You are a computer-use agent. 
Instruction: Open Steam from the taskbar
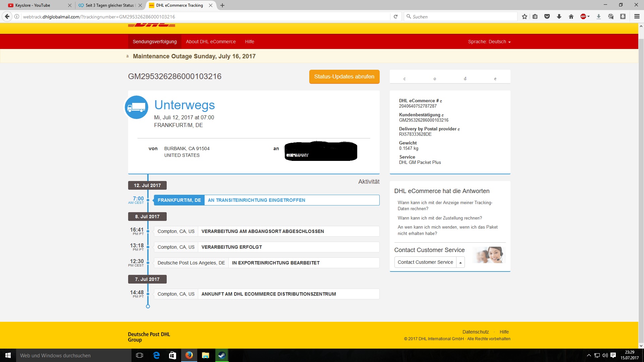click(222, 355)
